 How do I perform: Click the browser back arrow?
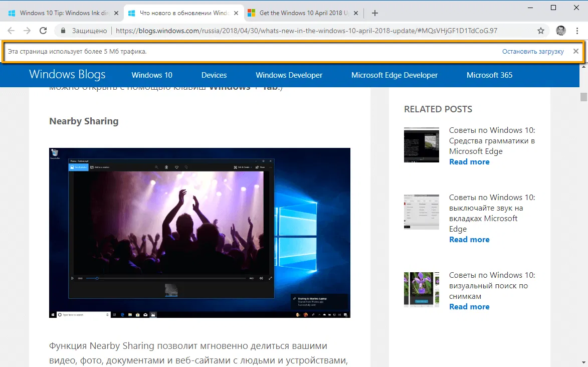(11, 31)
